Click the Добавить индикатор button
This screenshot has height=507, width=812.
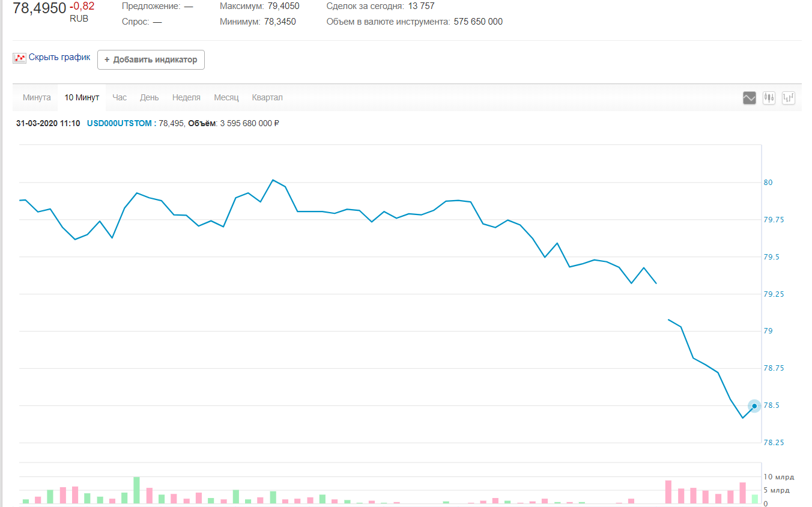[151, 59]
